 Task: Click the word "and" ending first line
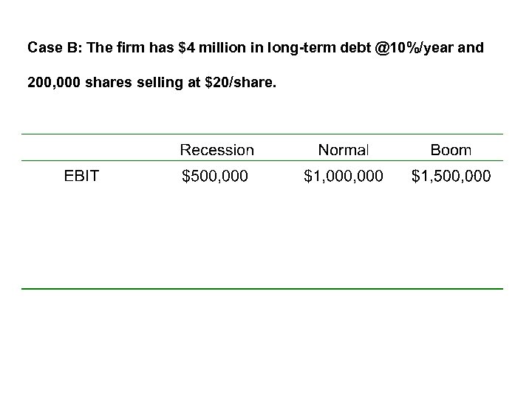click(x=471, y=49)
